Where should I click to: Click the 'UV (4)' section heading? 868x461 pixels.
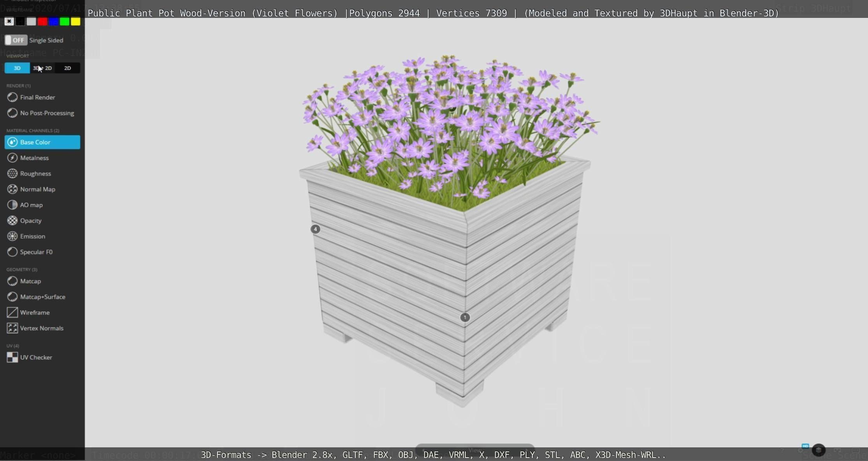(13, 346)
